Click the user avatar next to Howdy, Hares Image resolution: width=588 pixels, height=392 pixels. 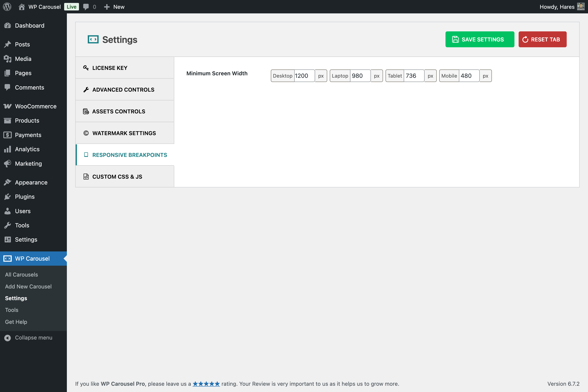(x=581, y=7)
